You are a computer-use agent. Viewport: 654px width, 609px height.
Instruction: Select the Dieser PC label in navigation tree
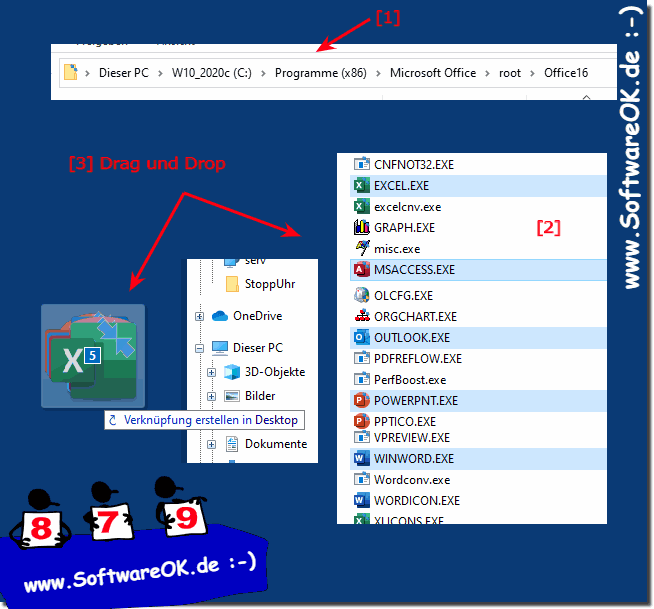pyautogui.click(x=258, y=347)
